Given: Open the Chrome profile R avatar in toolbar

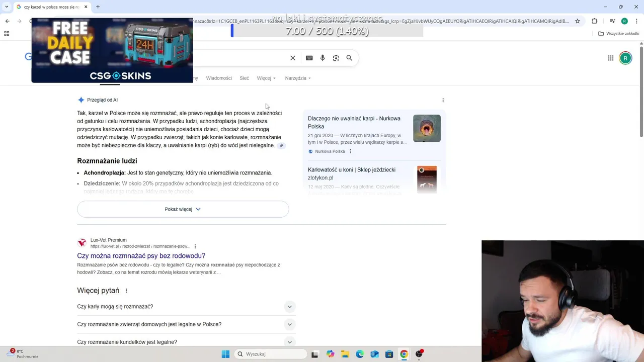Looking at the screenshot, I should [x=624, y=21].
